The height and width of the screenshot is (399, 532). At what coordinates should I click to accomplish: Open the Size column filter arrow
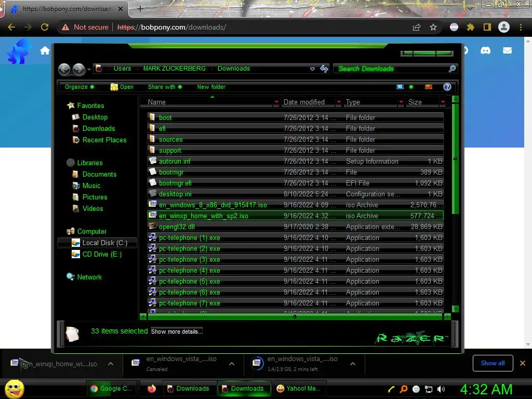pyautogui.click(x=443, y=102)
